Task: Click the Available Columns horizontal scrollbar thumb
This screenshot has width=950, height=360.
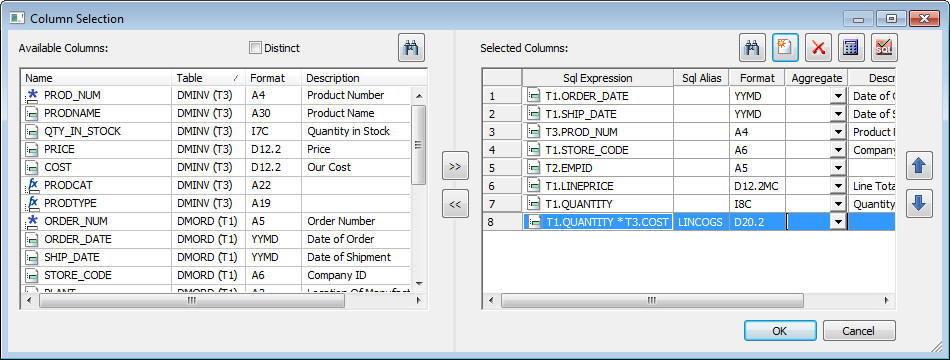Action: [x=192, y=300]
